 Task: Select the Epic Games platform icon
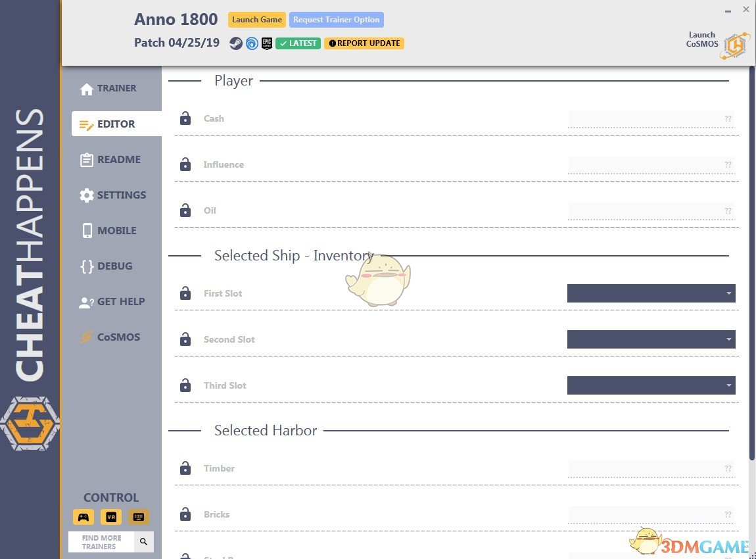click(266, 43)
